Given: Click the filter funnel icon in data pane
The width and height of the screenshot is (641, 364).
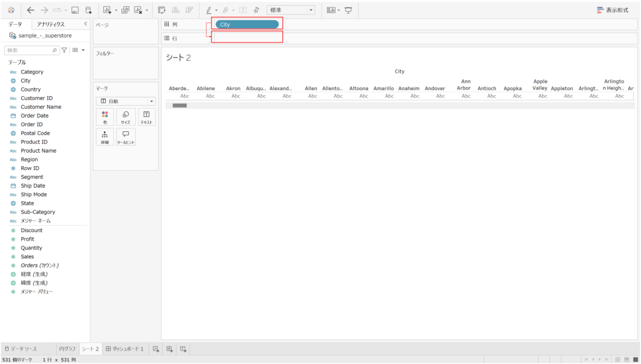Looking at the screenshot, I should click(64, 49).
